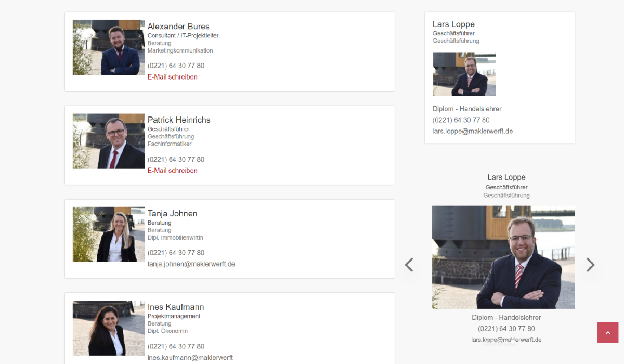Viewport: 624px width, 364px height.
Task: Click small Lars Loppe photo in top card
Action: (464, 74)
